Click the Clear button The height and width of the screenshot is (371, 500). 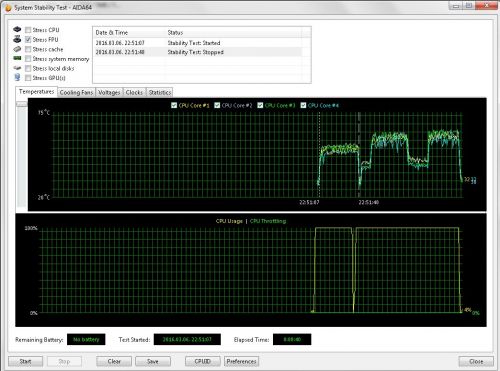pyautogui.click(x=114, y=361)
